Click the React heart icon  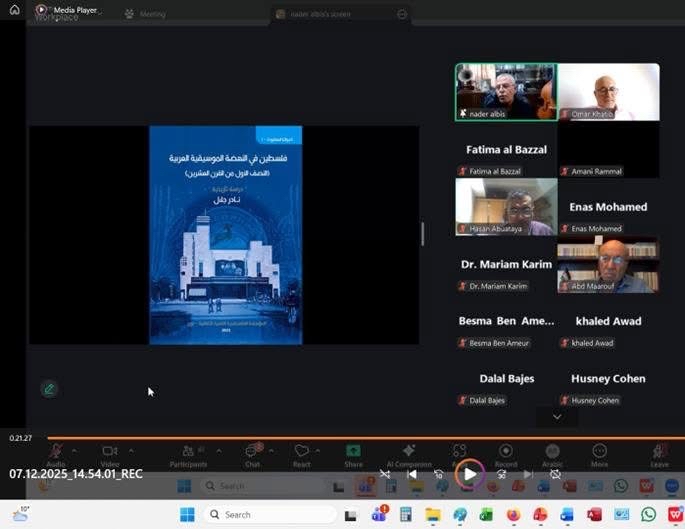click(302, 452)
